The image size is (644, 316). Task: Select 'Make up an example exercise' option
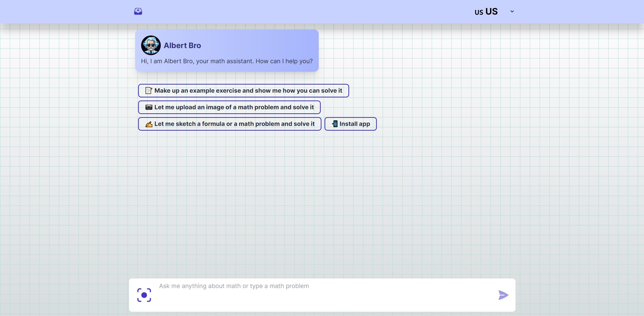[x=243, y=90]
